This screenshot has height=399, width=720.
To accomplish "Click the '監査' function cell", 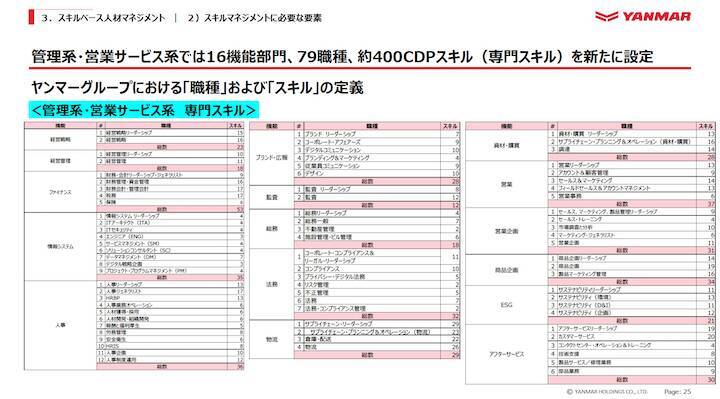I will coord(272,197).
